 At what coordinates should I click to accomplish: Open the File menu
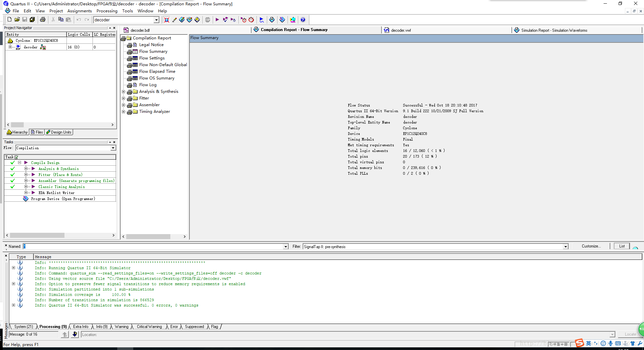(x=16, y=11)
